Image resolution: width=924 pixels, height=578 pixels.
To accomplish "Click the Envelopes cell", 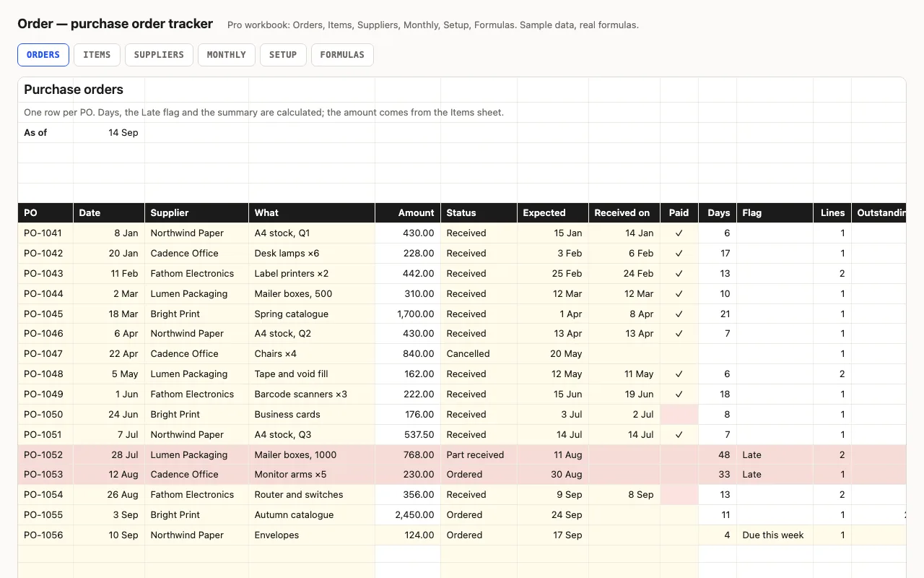I will (312, 535).
